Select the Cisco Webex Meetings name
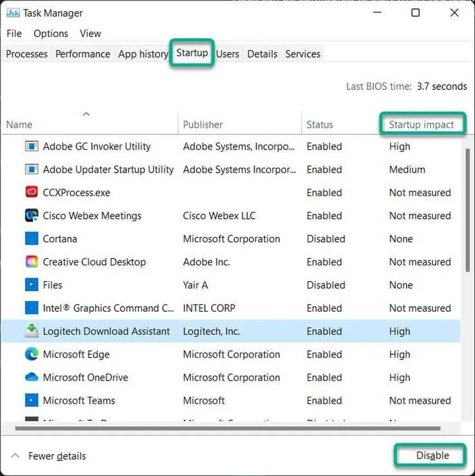The width and height of the screenshot is (475, 476). click(92, 216)
